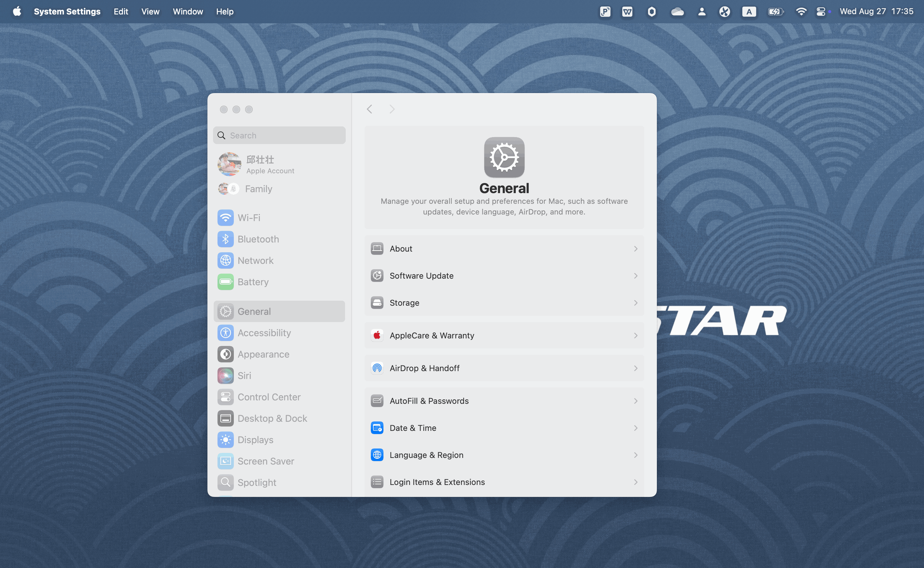Expand Software Update row chevron
The height and width of the screenshot is (568, 924).
tap(636, 276)
